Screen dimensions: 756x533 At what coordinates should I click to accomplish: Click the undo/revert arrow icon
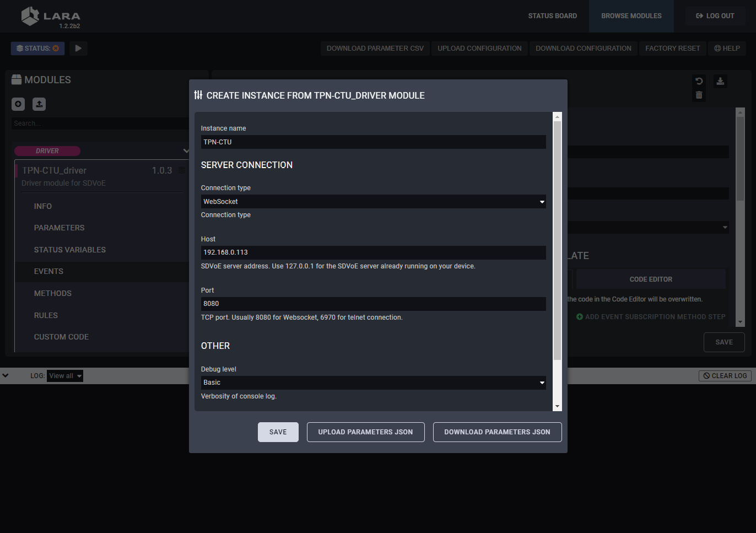(699, 81)
